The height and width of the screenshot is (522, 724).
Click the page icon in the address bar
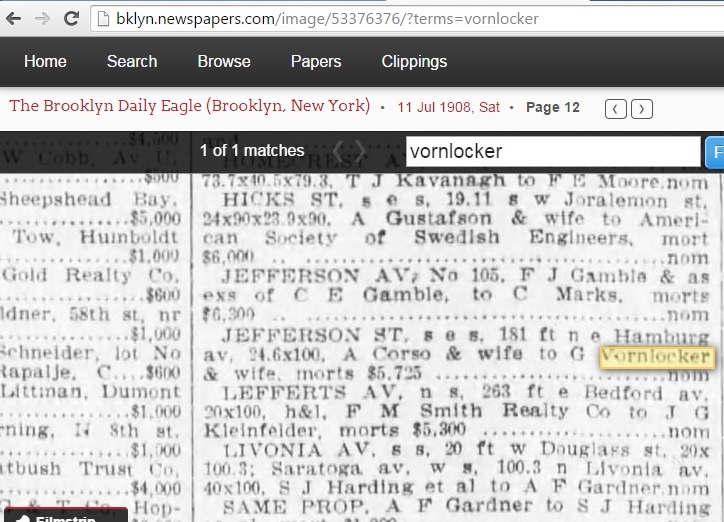pyautogui.click(x=104, y=19)
